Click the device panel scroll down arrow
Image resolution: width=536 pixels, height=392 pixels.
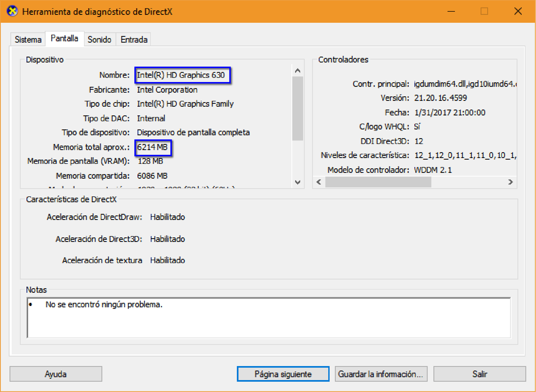point(298,182)
